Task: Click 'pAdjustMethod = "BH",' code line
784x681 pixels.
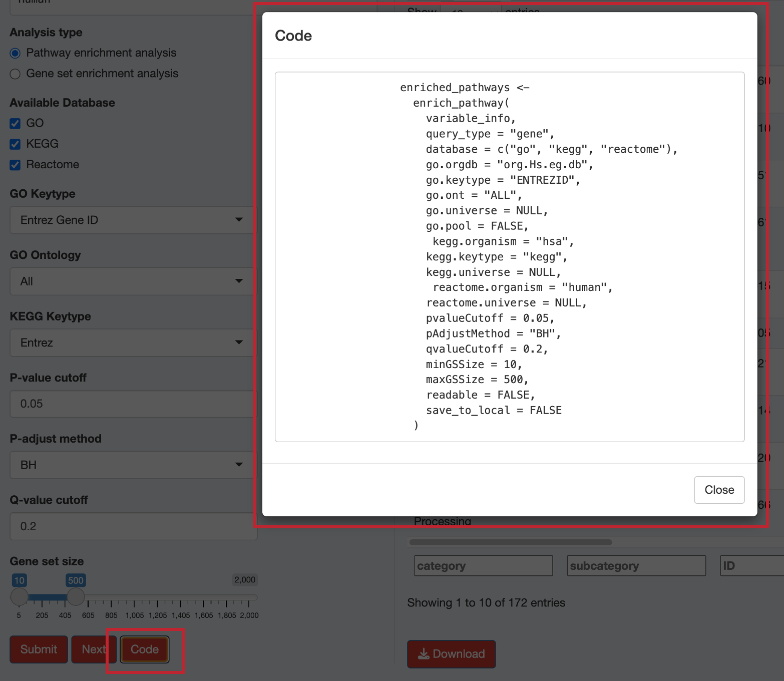Action: pos(494,333)
